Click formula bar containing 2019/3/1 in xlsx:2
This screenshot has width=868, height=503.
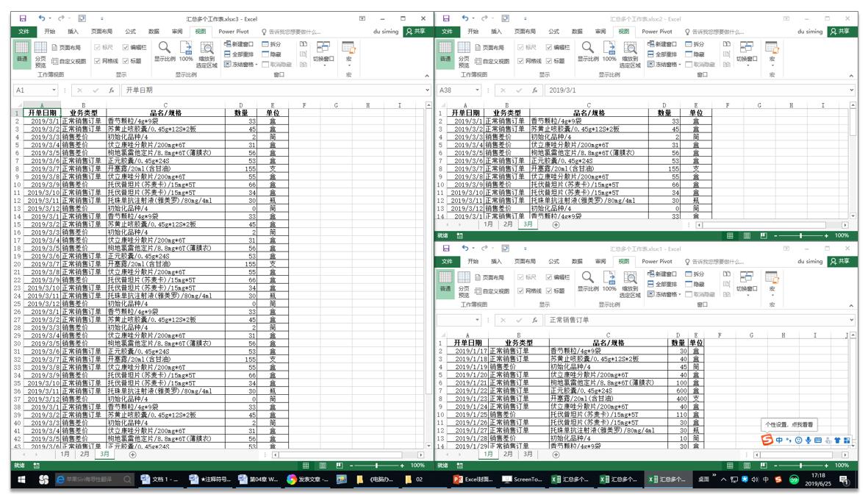697,90
